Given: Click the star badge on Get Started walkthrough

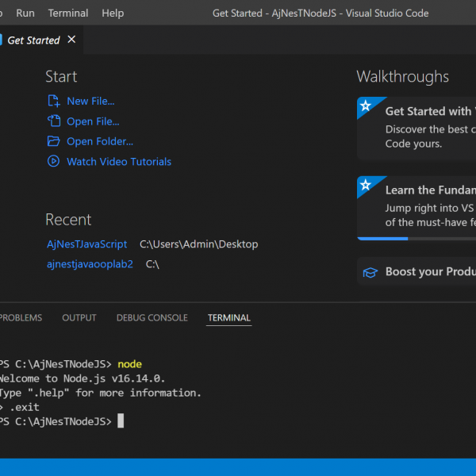Looking at the screenshot, I should click(x=365, y=106).
